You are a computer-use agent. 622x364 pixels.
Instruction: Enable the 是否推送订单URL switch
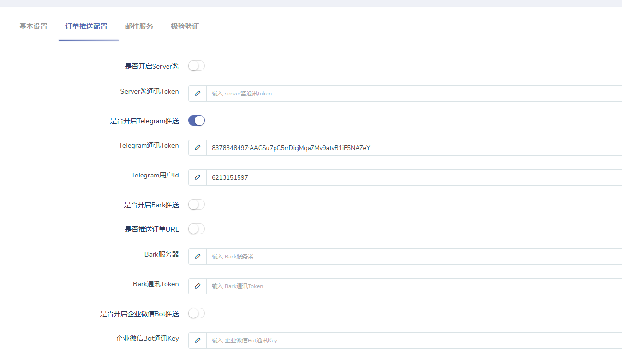[196, 229]
